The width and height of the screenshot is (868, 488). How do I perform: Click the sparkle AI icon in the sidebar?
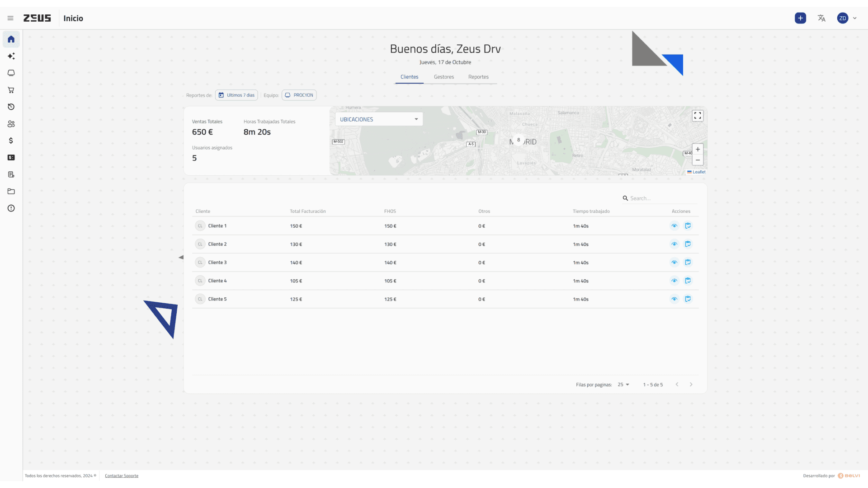(11, 56)
